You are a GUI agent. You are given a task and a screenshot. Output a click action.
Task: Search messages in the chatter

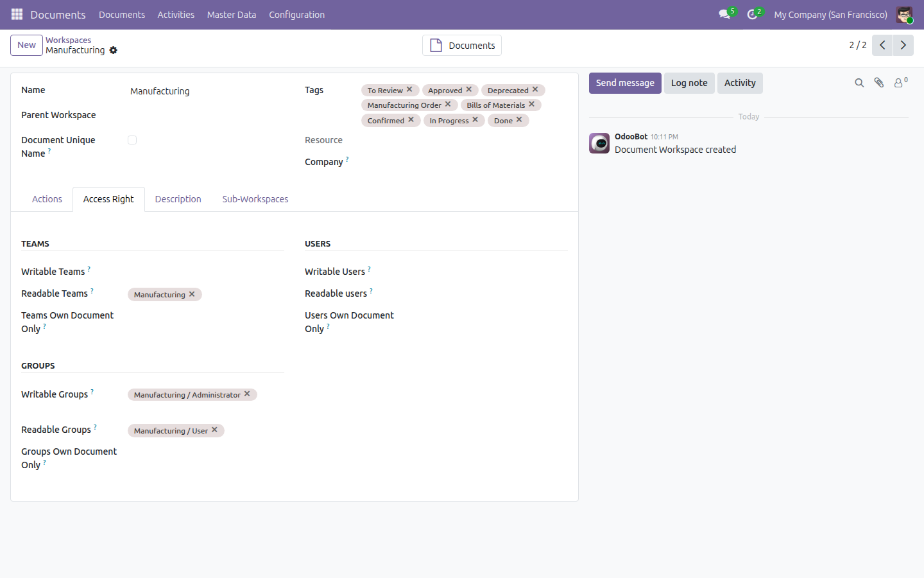click(x=859, y=83)
